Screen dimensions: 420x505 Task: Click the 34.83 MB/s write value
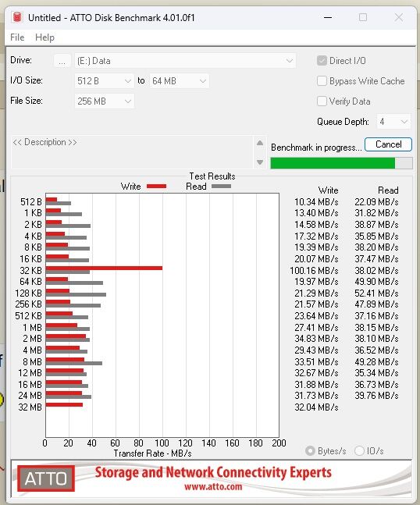[316, 339]
